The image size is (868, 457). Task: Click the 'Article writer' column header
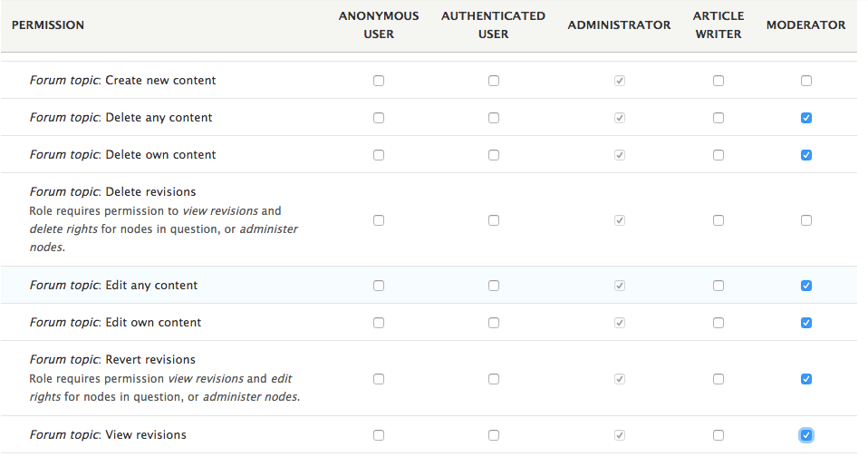tap(719, 24)
